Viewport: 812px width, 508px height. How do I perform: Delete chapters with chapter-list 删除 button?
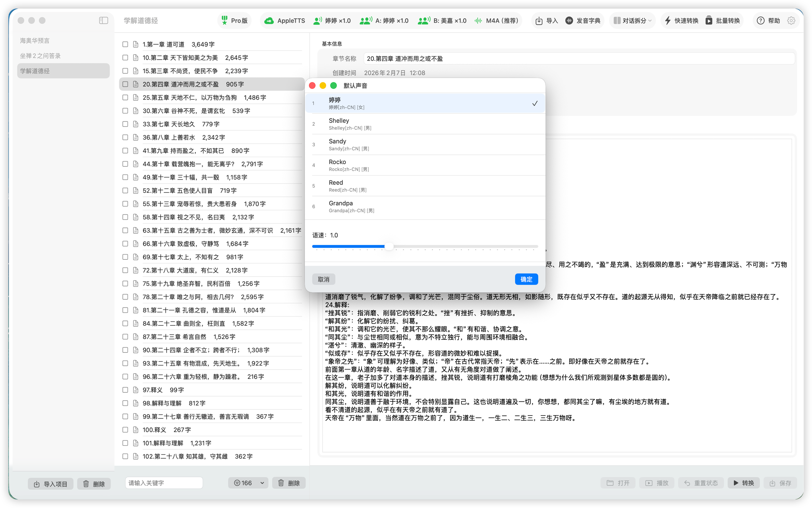click(x=289, y=483)
